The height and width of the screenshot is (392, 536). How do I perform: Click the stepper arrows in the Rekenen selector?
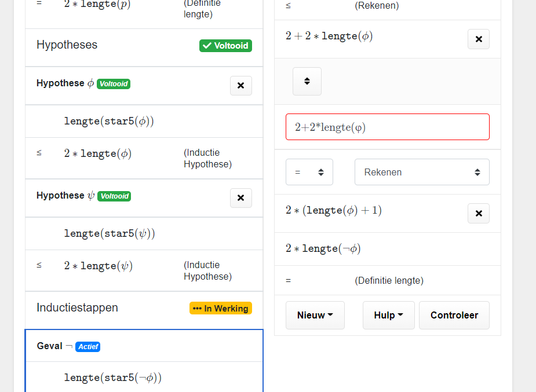point(477,171)
